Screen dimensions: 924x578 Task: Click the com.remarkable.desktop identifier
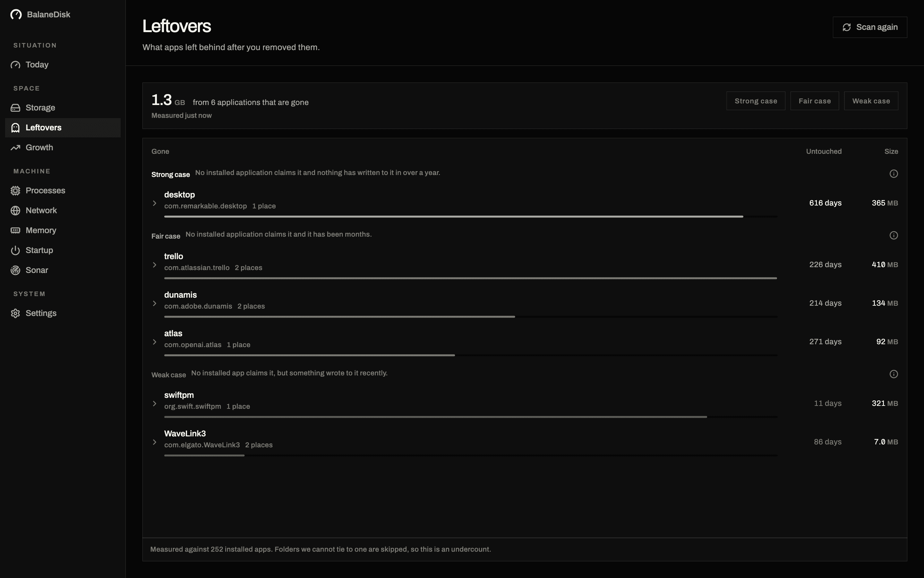click(x=205, y=206)
